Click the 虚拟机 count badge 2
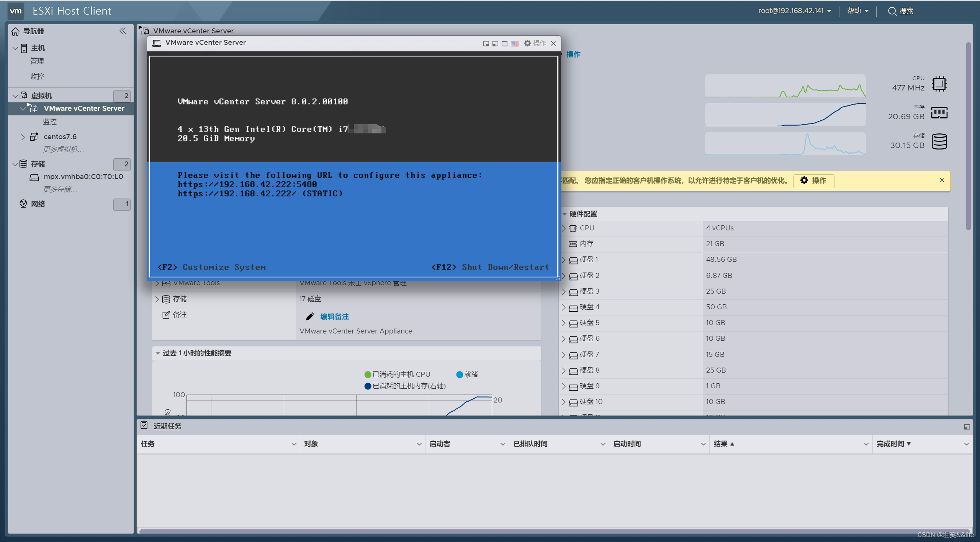 point(122,96)
